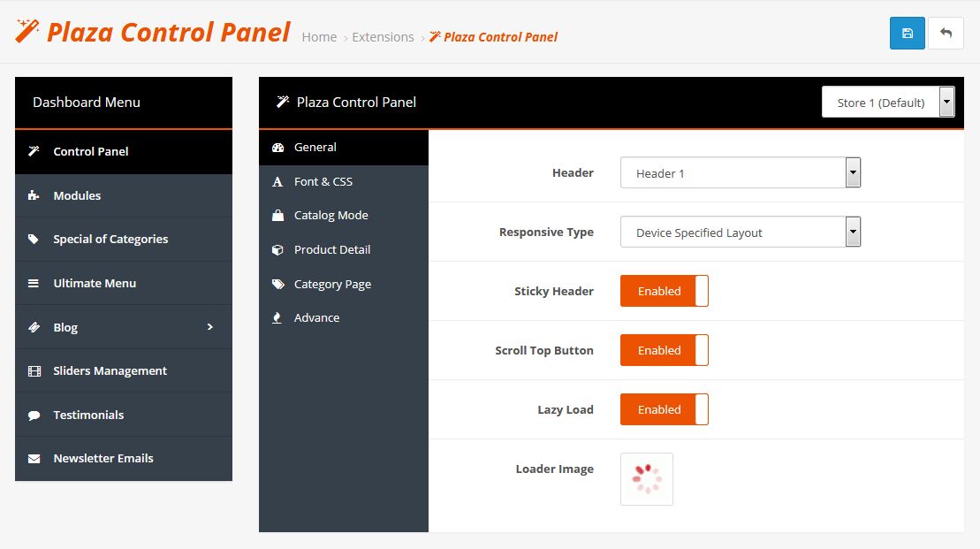
Task: Click the chess knight icon beside Advance
Action: tap(277, 317)
